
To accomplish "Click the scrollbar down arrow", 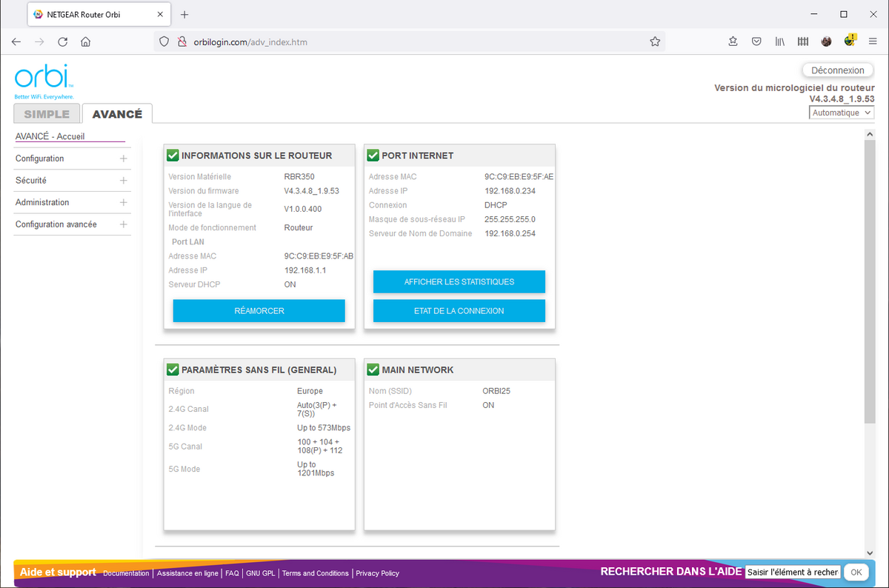I will coord(870,552).
